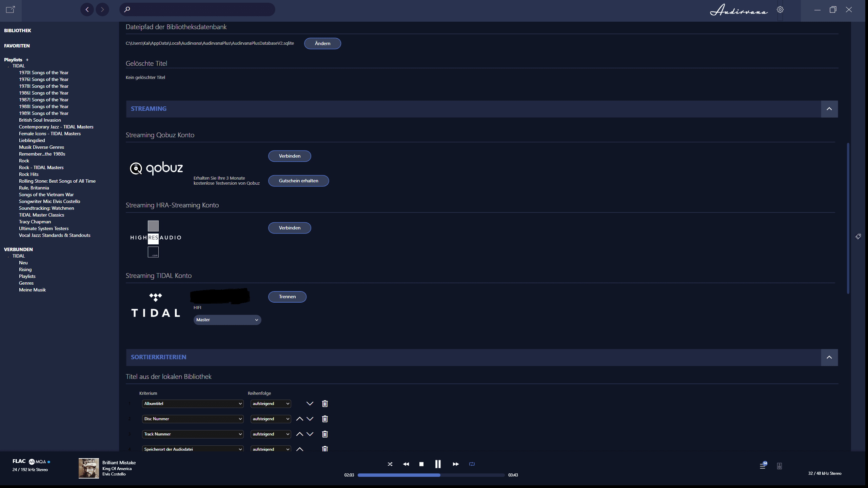Open settings gear icon
This screenshot has width=868, height=488.
pos(780,9)
